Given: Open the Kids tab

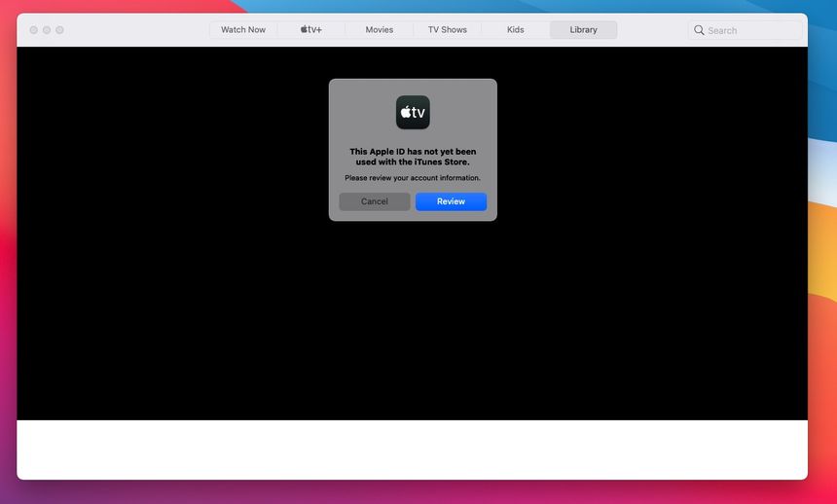Looking at the screenshot, I should pyautogui.click(x=516, y=30).
